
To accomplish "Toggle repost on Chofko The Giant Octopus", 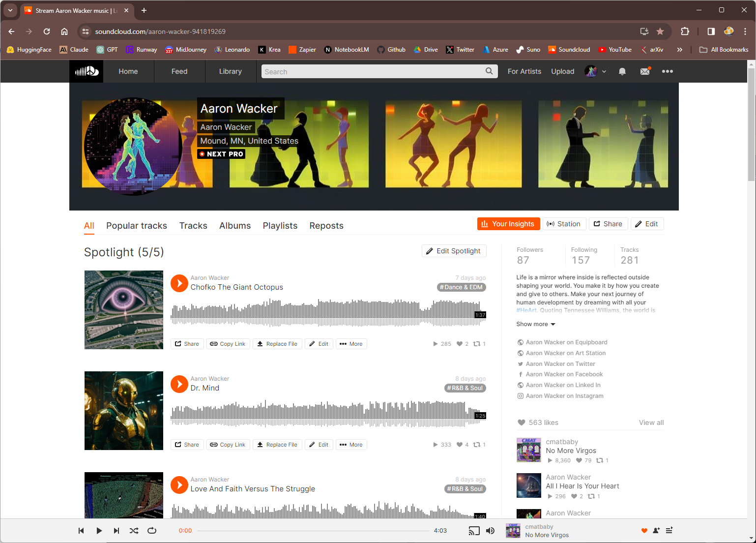I will click(479, 344).
